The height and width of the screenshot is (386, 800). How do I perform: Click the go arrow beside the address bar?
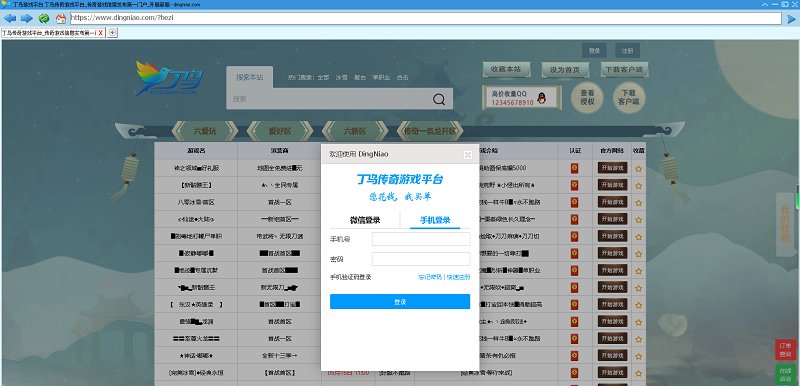click(791, 19)
